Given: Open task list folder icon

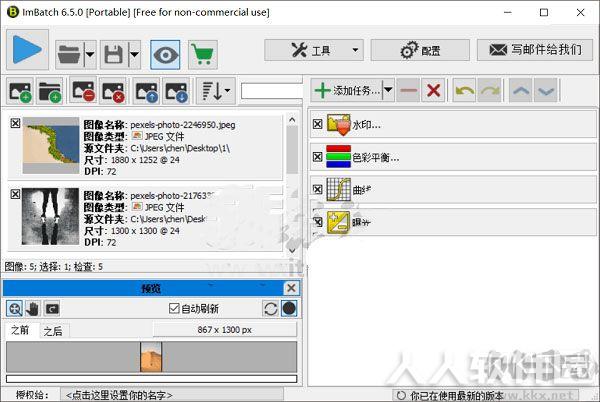Looking at the screenshot, I should (69, 55).
